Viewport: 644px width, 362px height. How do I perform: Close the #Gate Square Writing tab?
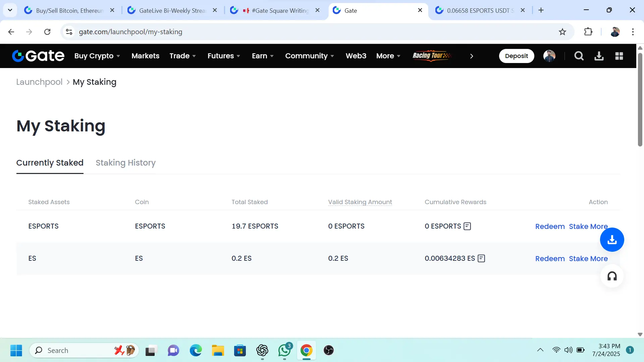(318, 10)
